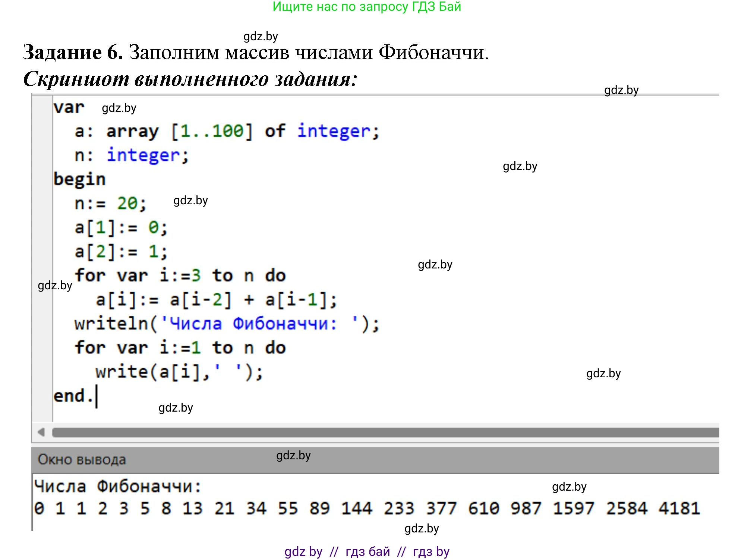Image resolution: width=735 pixels, height=560 pixels.
Task: Click the 'Числа Фибоначчи:' output text line
Action: click(x=117, y=487)
